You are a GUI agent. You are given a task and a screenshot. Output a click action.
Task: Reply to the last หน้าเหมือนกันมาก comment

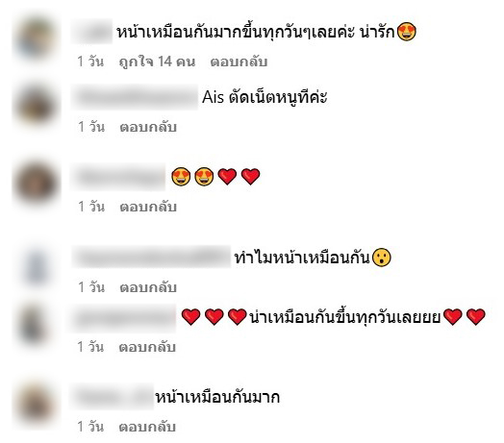[147, 427]
